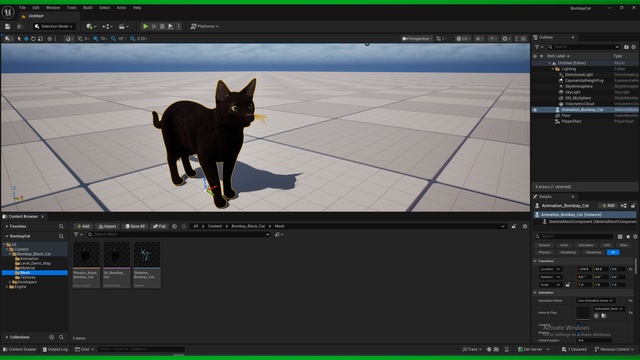Select the Skeleton_Bombay_Cat asset thumbnail

click(x=147, y=264)
